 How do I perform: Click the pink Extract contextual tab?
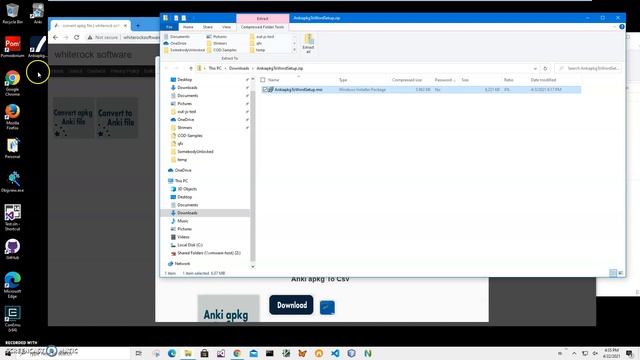(x=262, y=18)
